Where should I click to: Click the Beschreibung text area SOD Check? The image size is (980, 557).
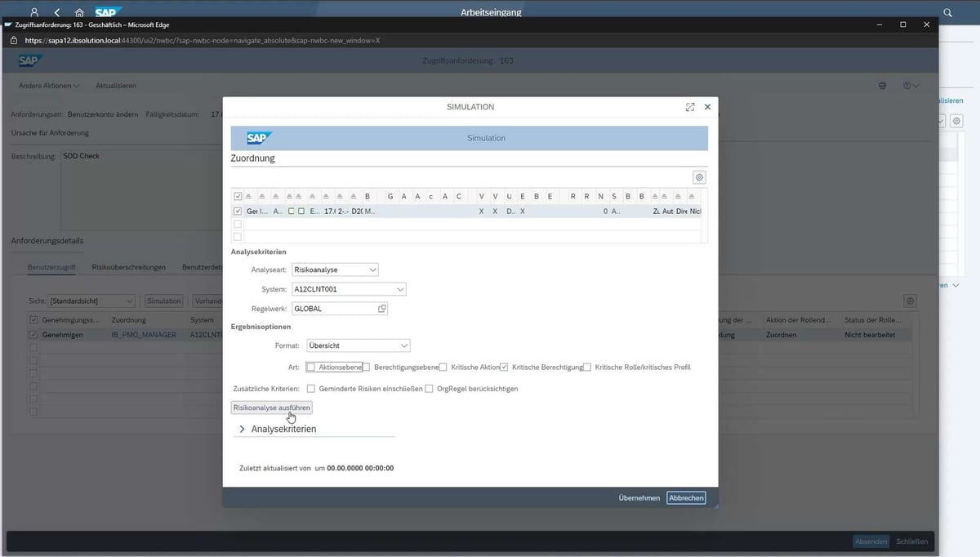[x=140, y=189]
